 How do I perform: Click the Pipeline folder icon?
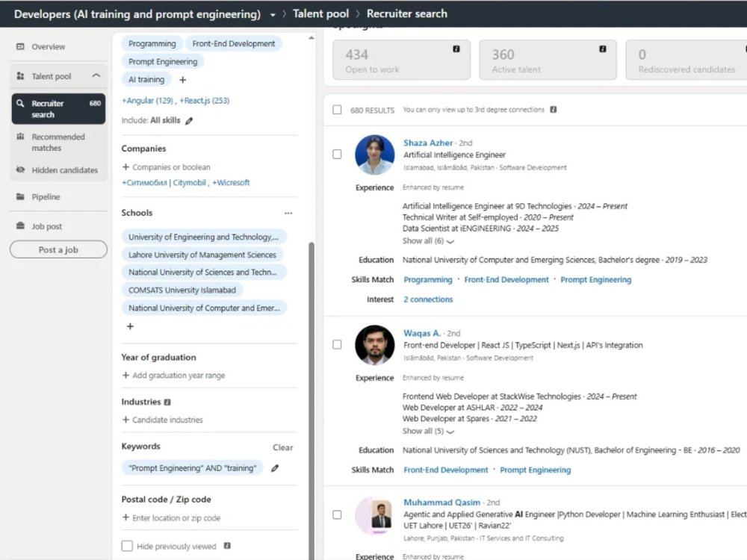coord(20,196)
